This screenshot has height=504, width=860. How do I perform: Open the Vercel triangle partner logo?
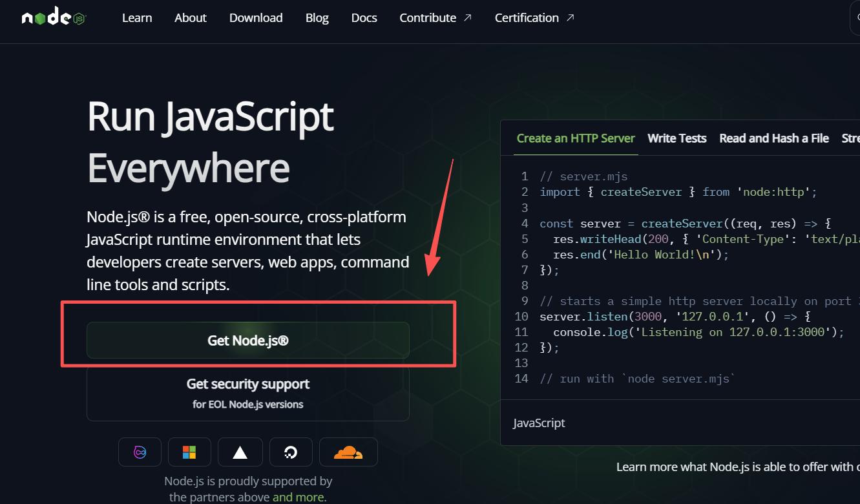[240, 452]
